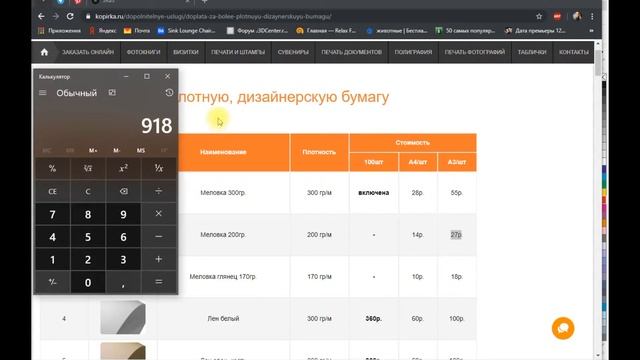Open the Заказать онлайн menu

click(88, 52)
